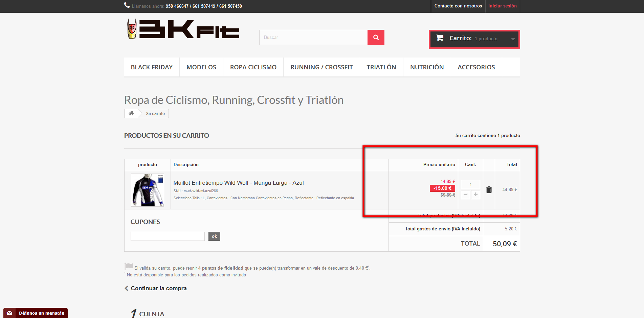The width and height of the screenshot is (644, 318).
Task: Click the red search magnifier button
Action: [376, 38]
